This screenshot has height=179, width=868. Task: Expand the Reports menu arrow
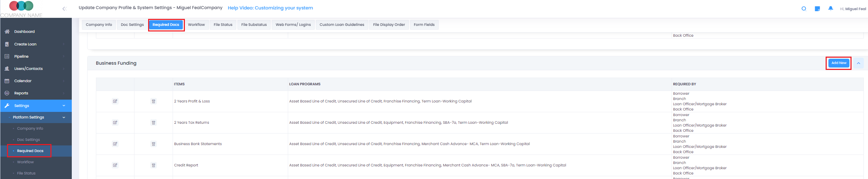[x=64, y=93]
